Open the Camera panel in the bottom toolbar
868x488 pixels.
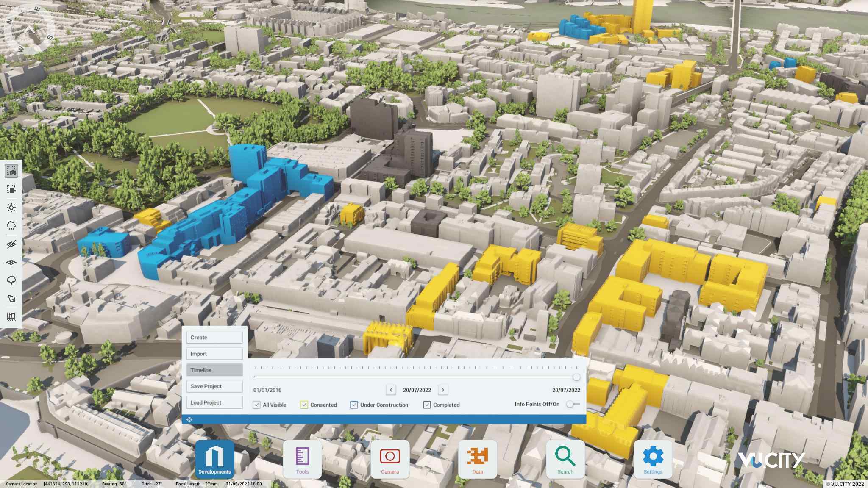(390, 459)
